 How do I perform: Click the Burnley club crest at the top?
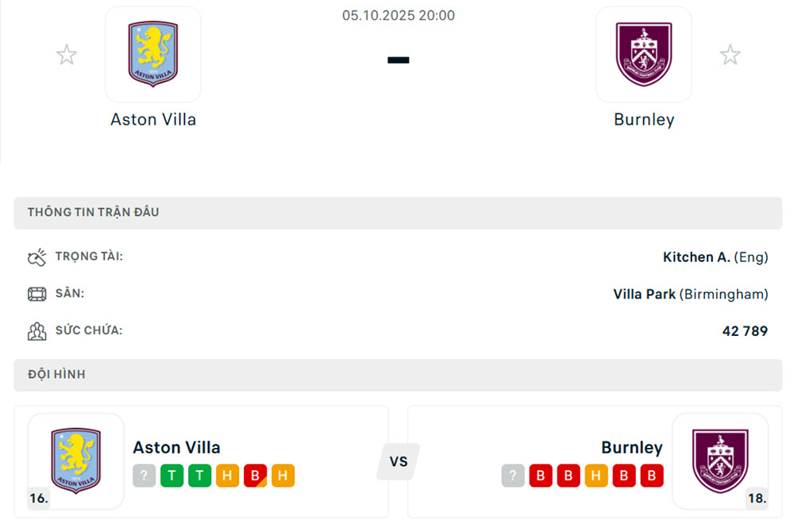click(644, 54)
